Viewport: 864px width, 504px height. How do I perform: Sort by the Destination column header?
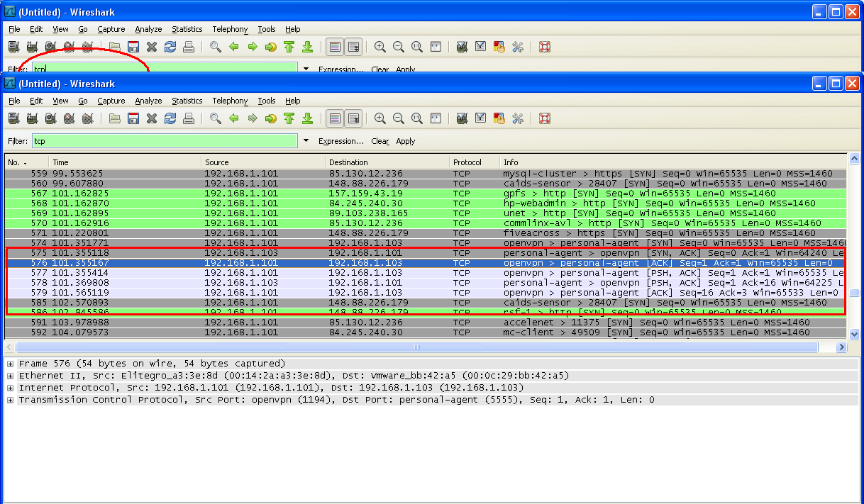pos(387,162)
